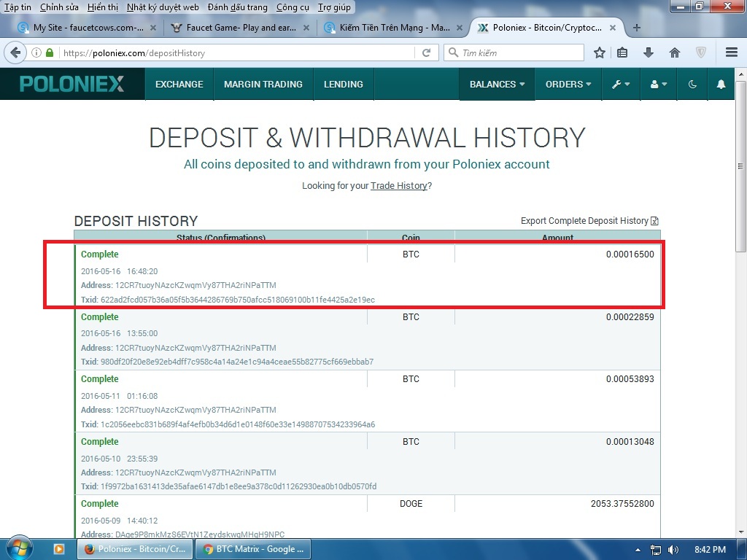Open the Trợ giúp menu
The height and width of the screenshot is (560, 747).
coord(334,7)
